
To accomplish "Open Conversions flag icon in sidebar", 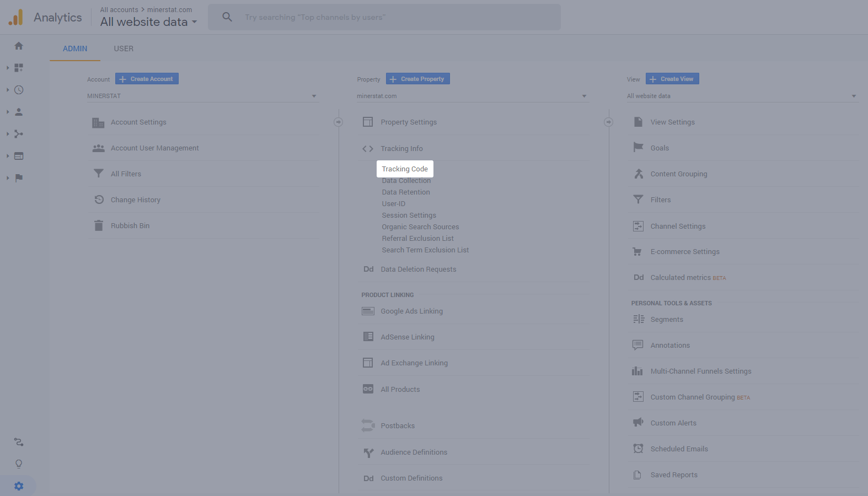I will coord(19,178).
